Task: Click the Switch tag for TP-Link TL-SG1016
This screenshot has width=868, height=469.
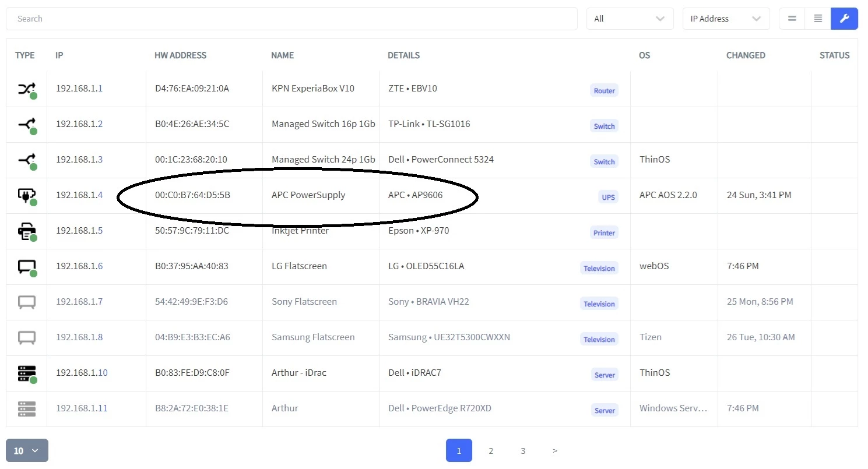Action: click(604, 126)
